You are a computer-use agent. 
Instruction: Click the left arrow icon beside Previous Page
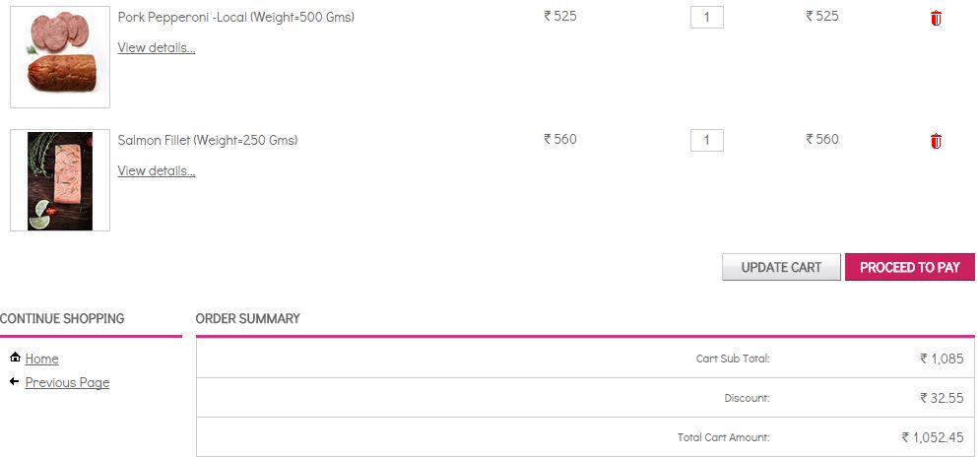pos(15,381)
